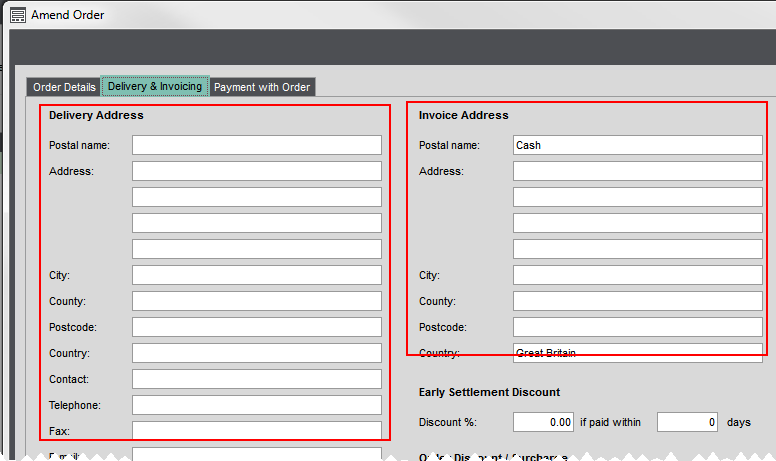Image resolution: width=776 pixels, height=461 pixels.
Task: Click the Invoice Address Postcode field
Action: [x=637, y=327]
